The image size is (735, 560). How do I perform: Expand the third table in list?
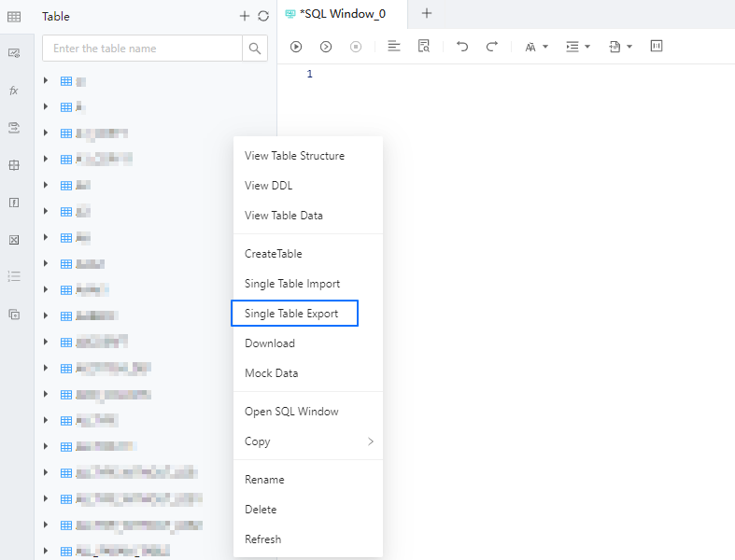[x=46, y=133]
